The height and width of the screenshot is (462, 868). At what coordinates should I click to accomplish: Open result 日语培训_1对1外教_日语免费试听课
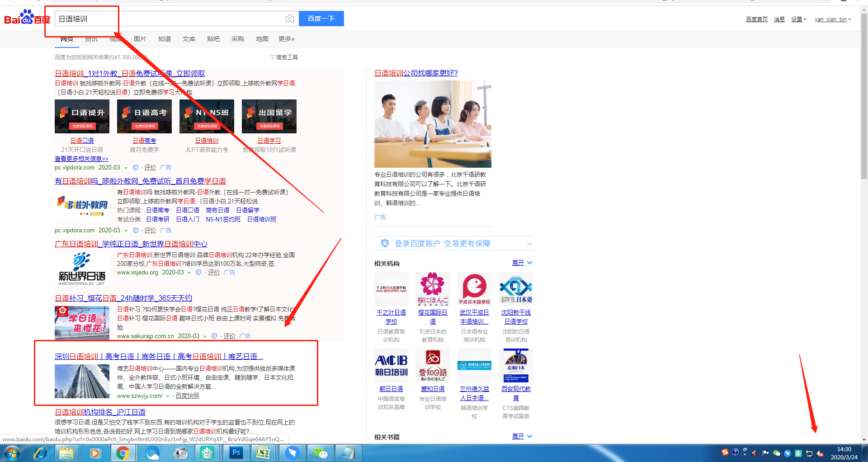click(x=130, y=73)
